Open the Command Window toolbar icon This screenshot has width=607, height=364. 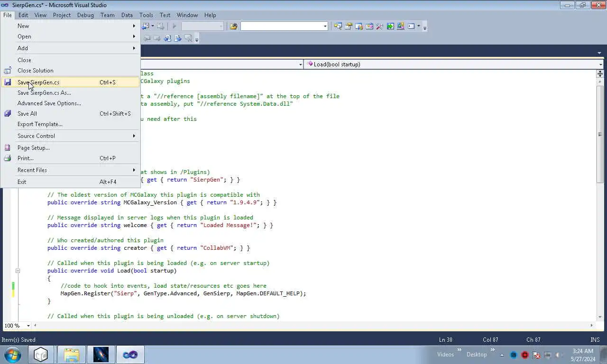pos(411,26)
